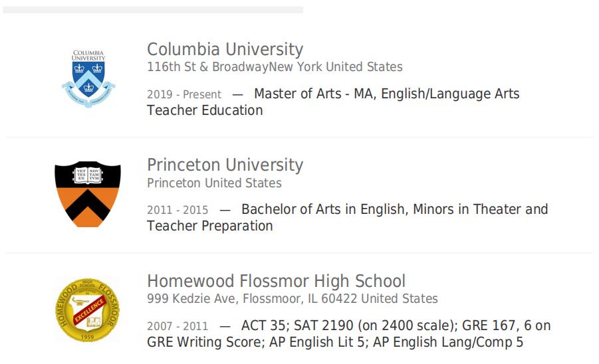The height and width of the screenshot is (364, 599).
Task: Open the Columbia University heading
Action: point(225,49)
